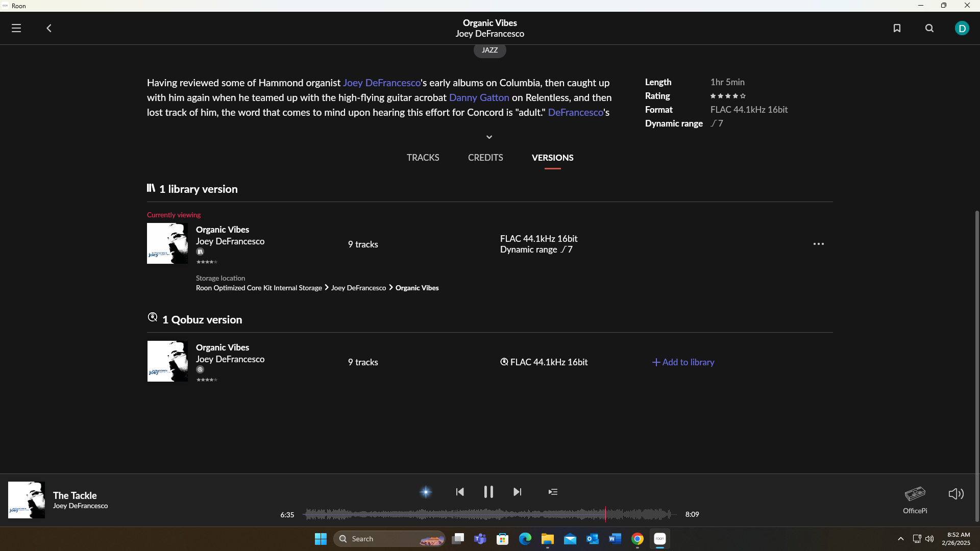The height and width of the screenshot is (551, 980).
Task: Pause playback
Action: [488, 492]
